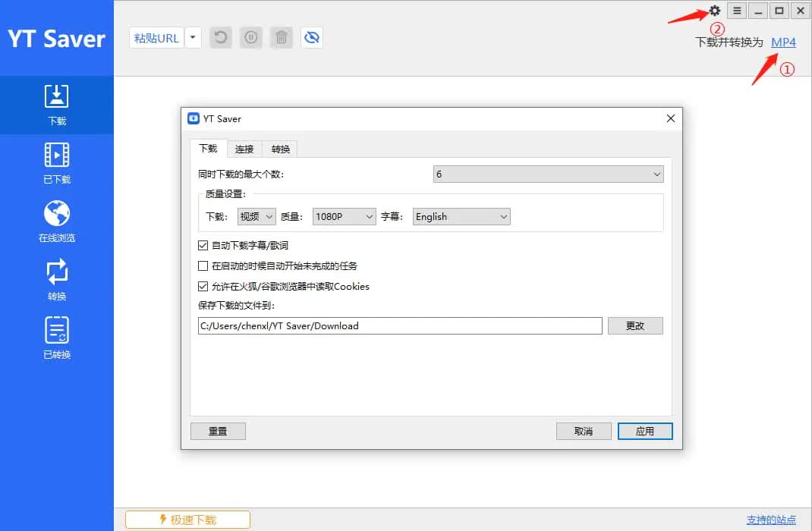Switch to the 连接 tab
Image resolution: width=812 pixels, height=531 pixels.
pyautogui.click(x=244, y=149)
